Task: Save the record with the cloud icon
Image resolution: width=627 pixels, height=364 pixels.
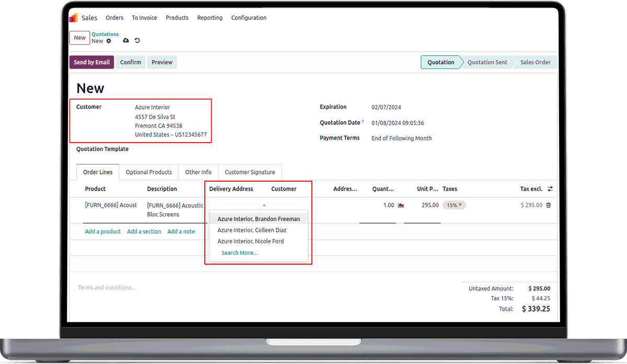Action: coord(126,41)
